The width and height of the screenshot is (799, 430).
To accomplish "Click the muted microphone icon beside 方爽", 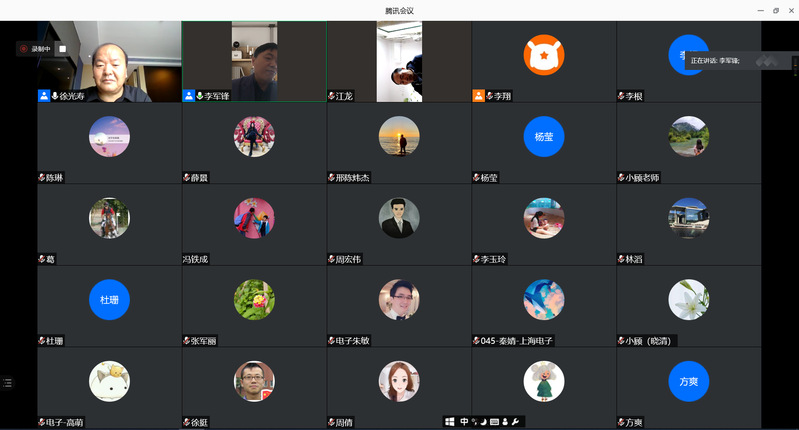I will pos(621,422).
